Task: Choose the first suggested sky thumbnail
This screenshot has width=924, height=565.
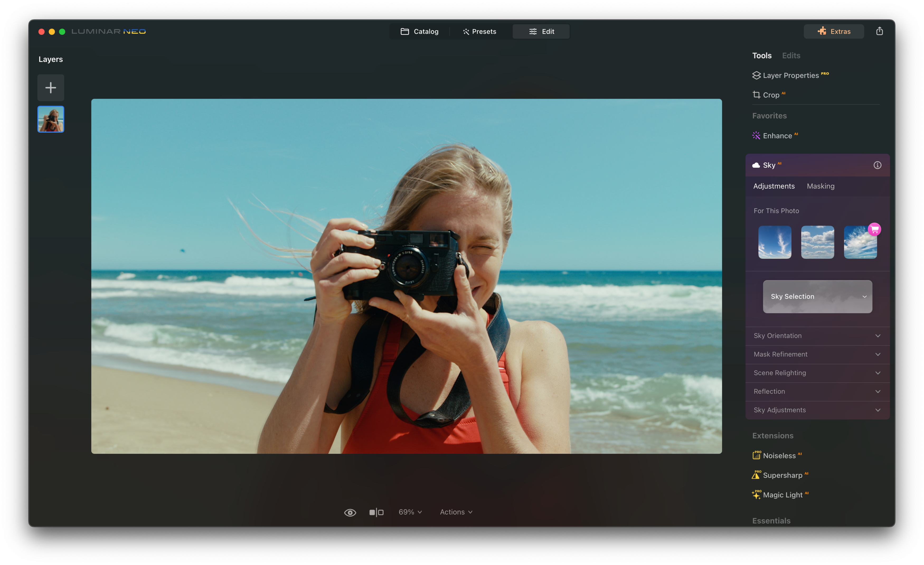Action: (775, 242)
